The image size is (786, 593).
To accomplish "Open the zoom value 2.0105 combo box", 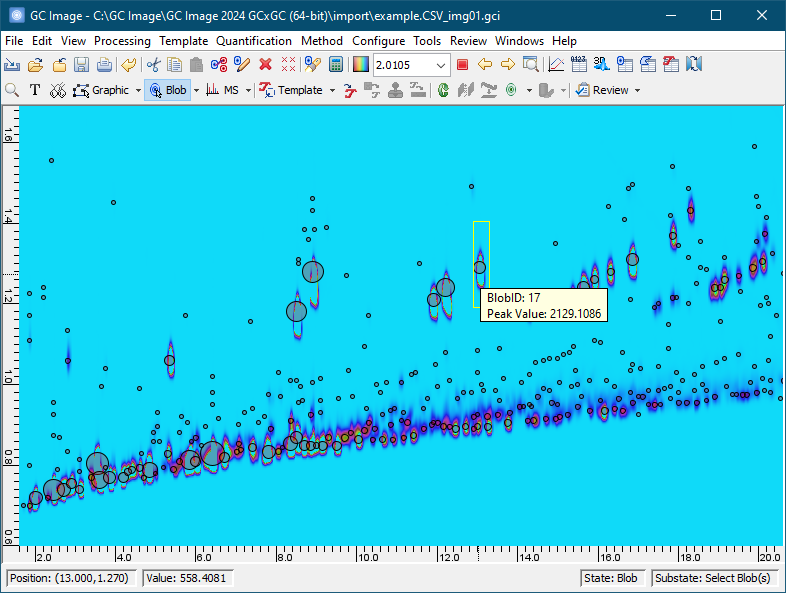I will pos(442,65).
